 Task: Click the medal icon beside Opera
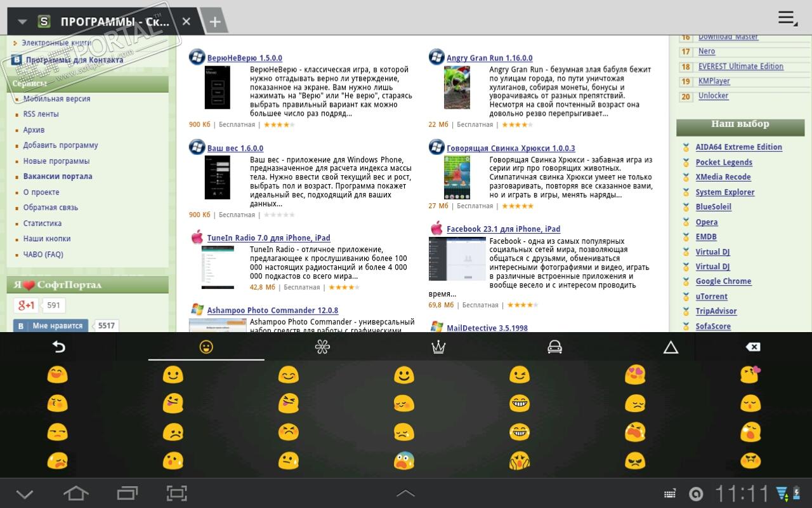686,222
